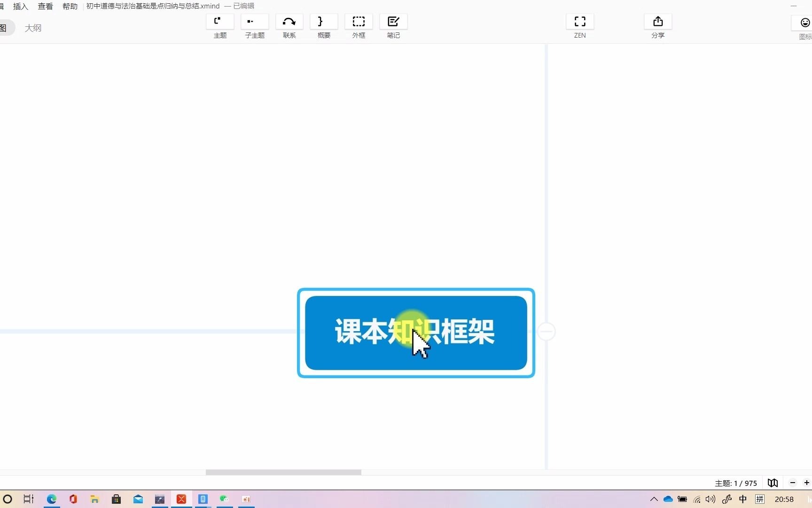The image size is (812, 508).
Task: Open Cortana search circle on taskbar
Action: [8, 499]
